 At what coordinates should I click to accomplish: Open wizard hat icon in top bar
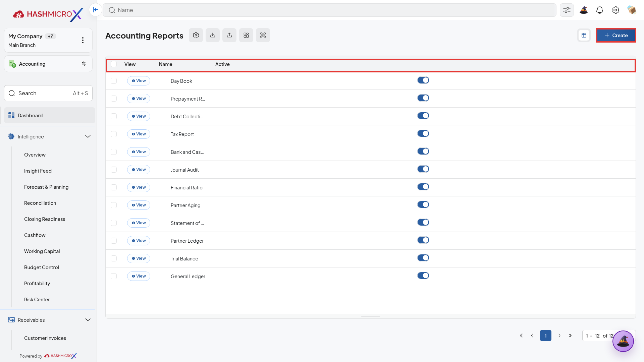coord(584,10)
